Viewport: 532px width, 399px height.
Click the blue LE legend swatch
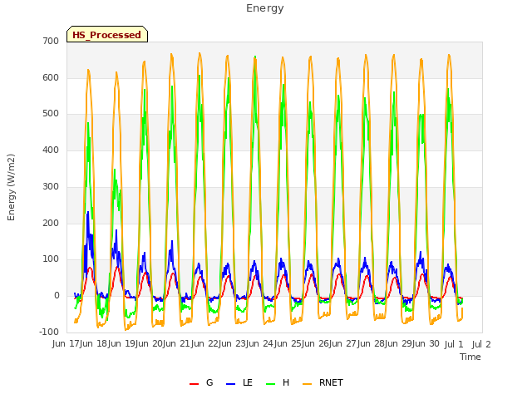click(230, 384)
